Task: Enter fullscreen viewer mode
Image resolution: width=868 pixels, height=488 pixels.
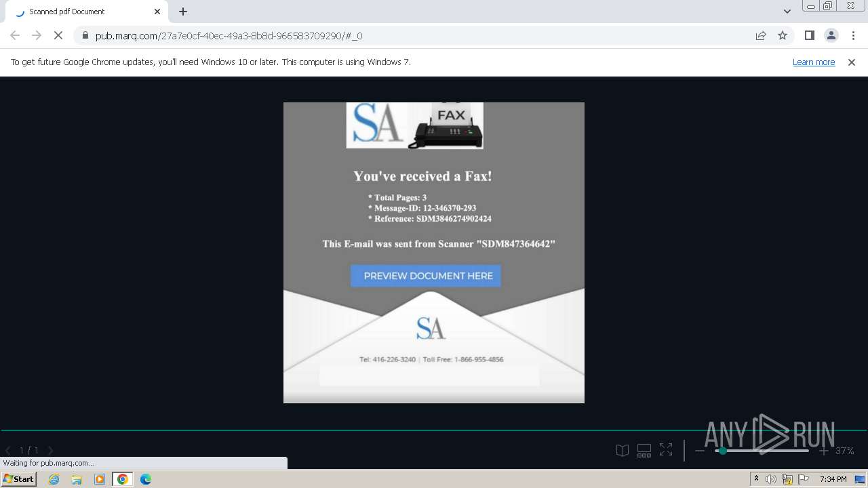Action: pos(666,450)
